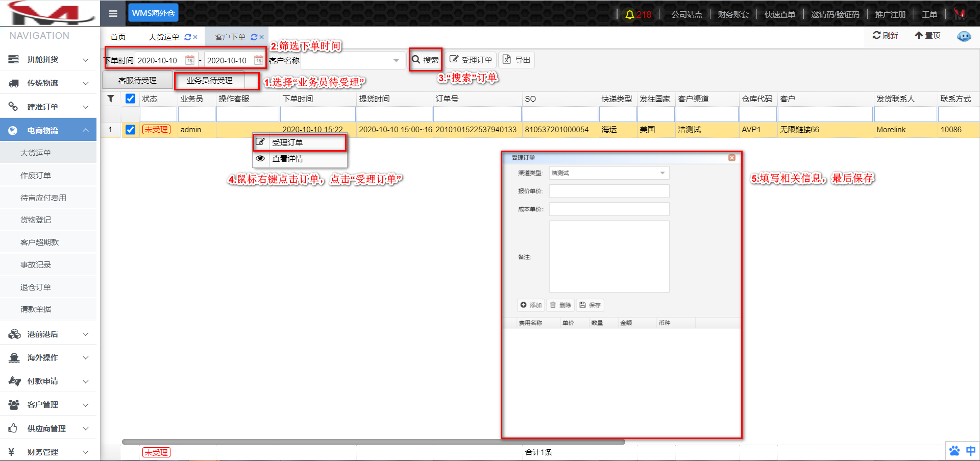Screen dimensions: 980x461
Task: Toggle the select-all header checkbox
Action: pyautogui.click(x=131, y=99)
